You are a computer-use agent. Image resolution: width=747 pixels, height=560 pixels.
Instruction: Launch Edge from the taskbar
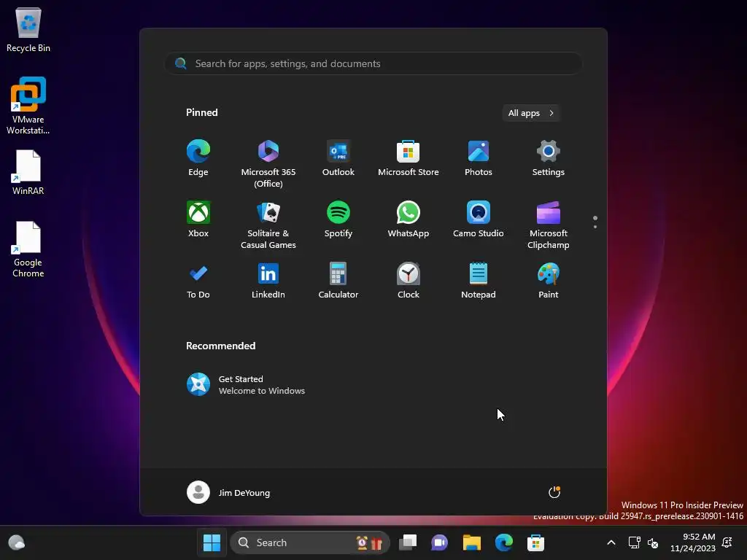(x=503, y=542)
